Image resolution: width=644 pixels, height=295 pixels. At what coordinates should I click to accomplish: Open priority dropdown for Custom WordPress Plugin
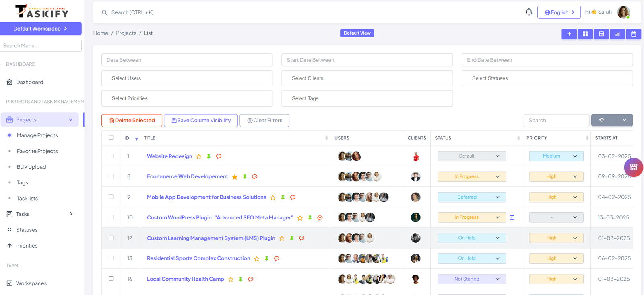[556, 217]
